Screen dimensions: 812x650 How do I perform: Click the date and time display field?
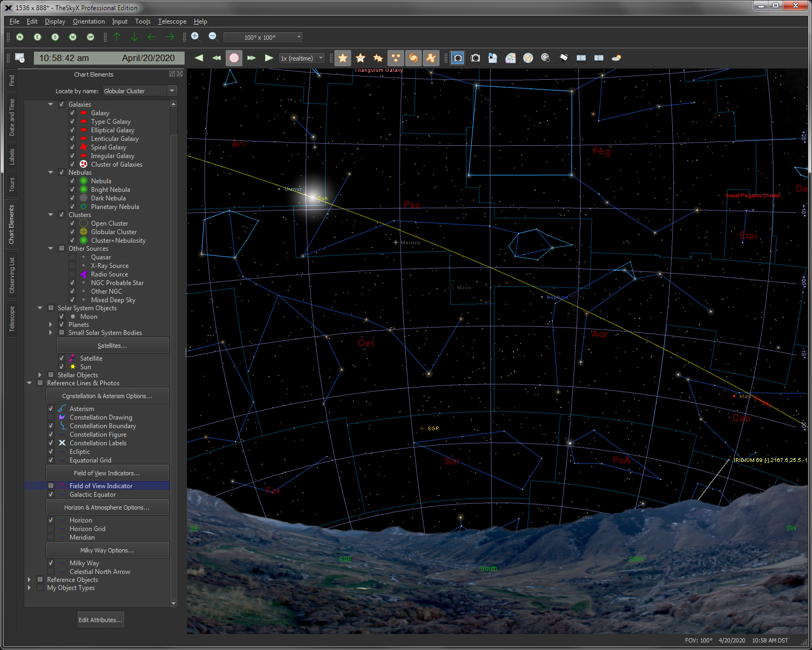[109, 58]
